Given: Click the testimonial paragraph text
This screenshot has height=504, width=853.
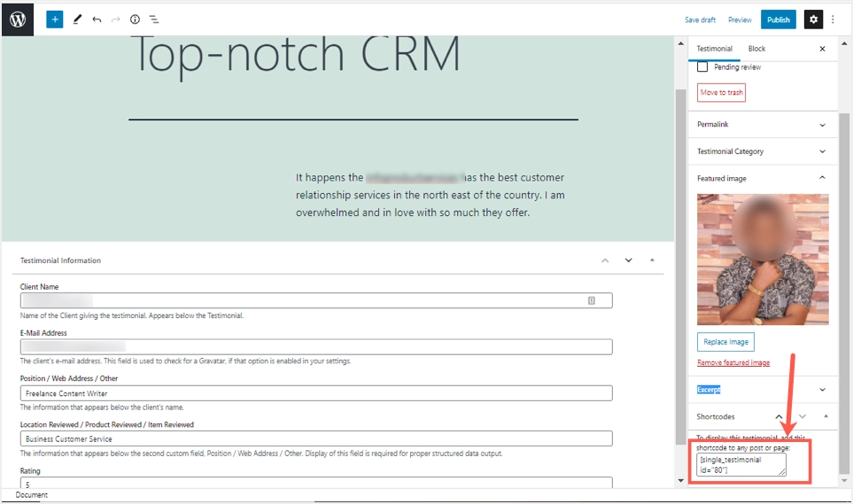Looking at the screenshot, I should [430, 195].
